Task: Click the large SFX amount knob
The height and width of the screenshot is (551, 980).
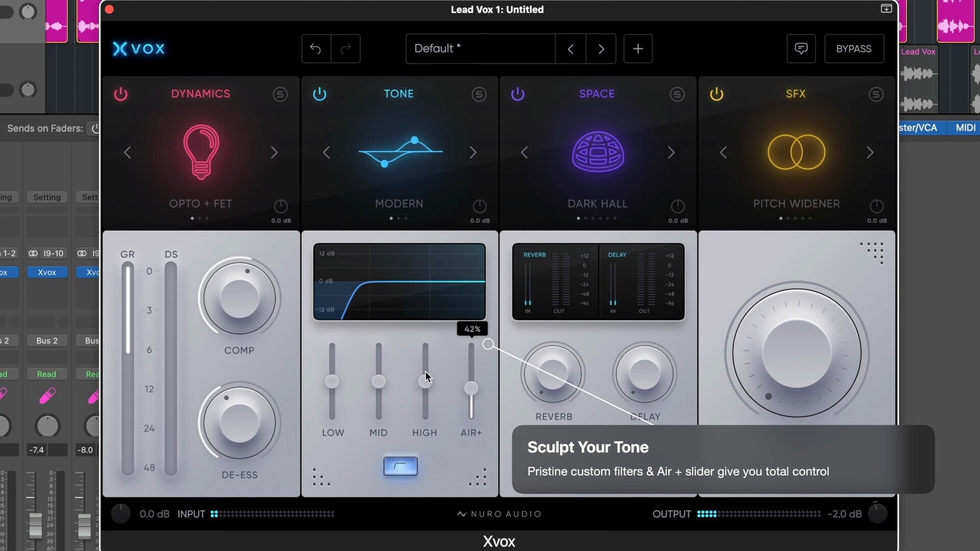Action: click(x=796, y=353)
